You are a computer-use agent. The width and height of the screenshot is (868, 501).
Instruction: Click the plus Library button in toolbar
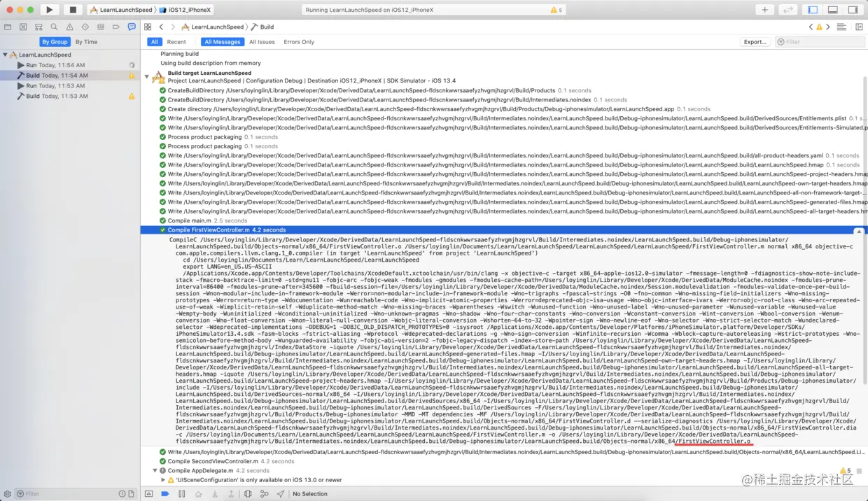pyautogui.click(x=764, y=10)
